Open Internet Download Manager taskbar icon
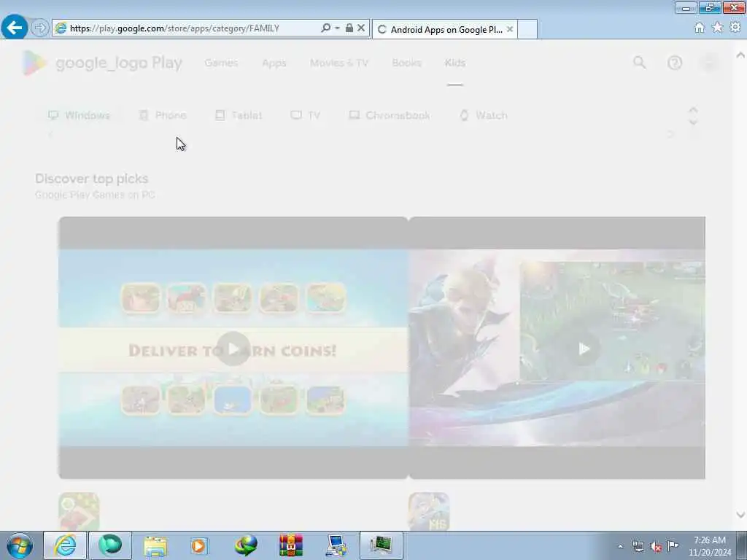Viewport: 747px width, 560px height. pyautogui.click(x=245, y=545)
